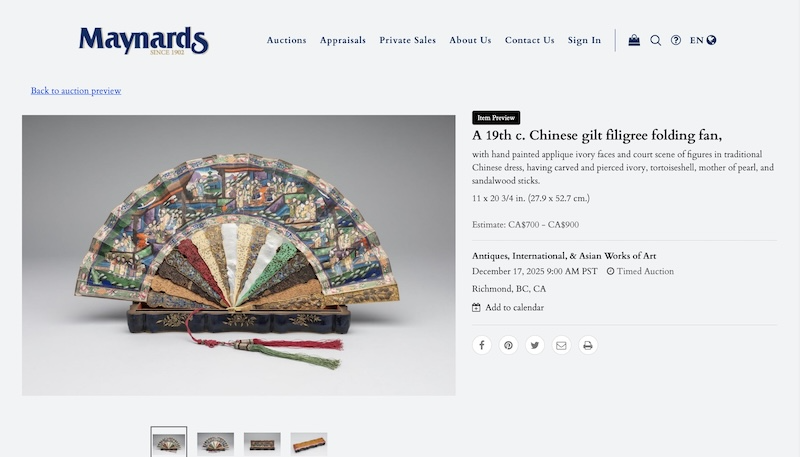Email this item using the envelope icon

561,345
